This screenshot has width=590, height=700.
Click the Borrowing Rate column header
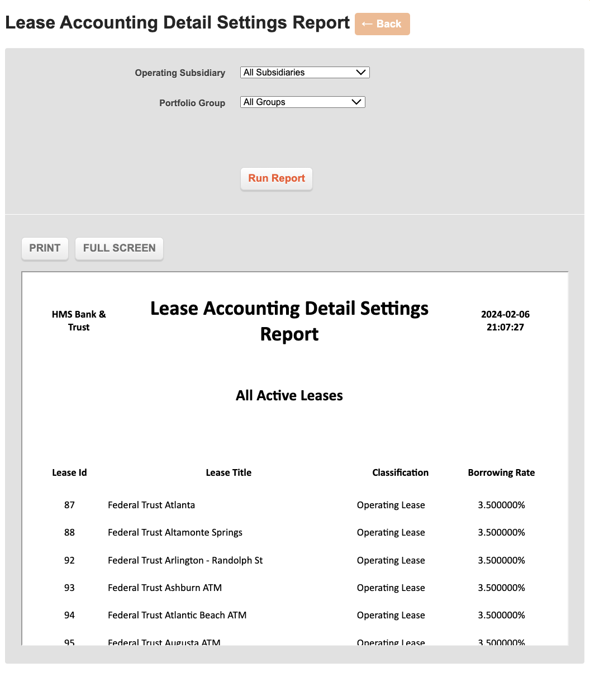[x=501, y=472]
